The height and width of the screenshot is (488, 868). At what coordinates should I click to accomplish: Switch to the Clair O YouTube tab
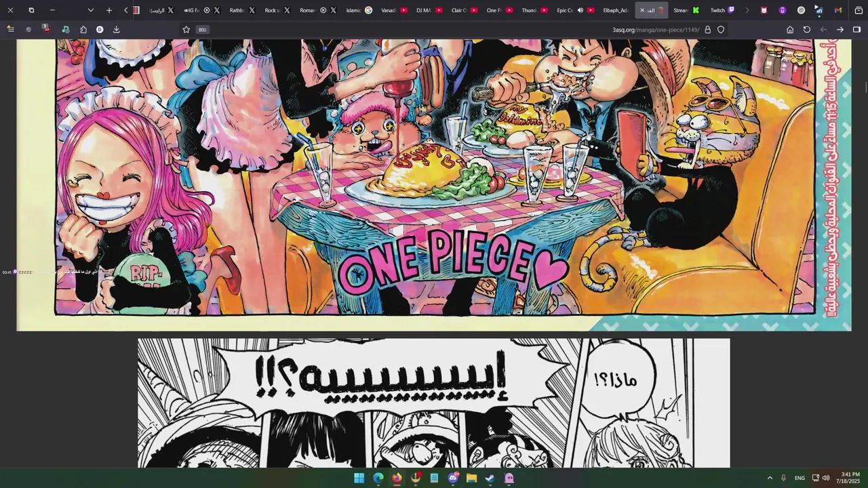point(464,10)
